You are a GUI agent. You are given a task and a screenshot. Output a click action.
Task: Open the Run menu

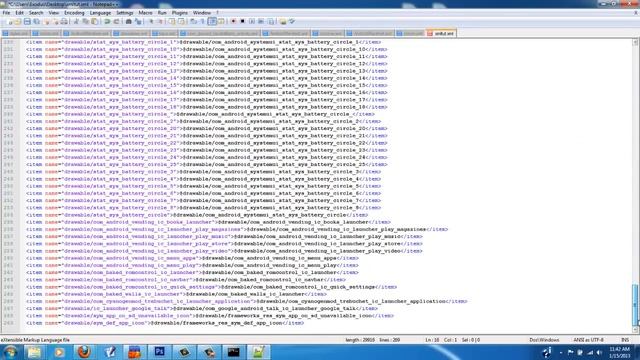[162, 13]
